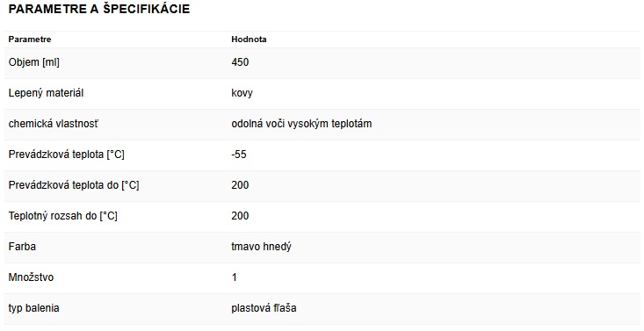644x331 pixels.
Task: Select the 'Farba' row label
Action: coord(22,247)
